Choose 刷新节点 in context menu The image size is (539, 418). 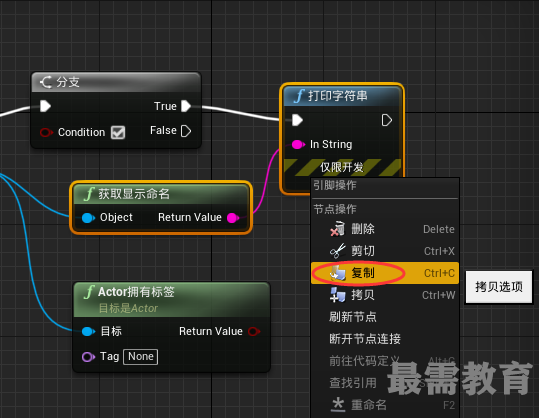[385, 317]
